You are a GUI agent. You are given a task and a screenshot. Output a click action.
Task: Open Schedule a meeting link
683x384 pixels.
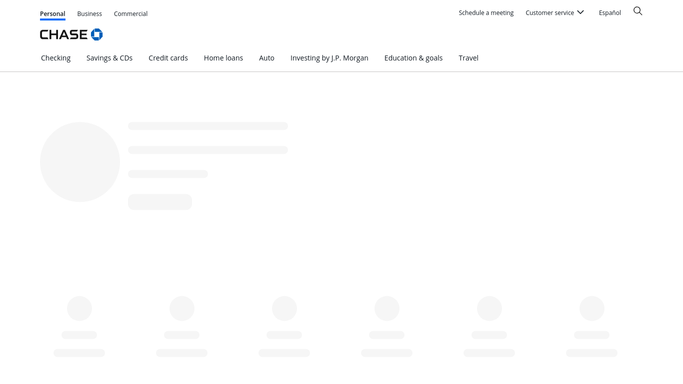click(486, 13)
